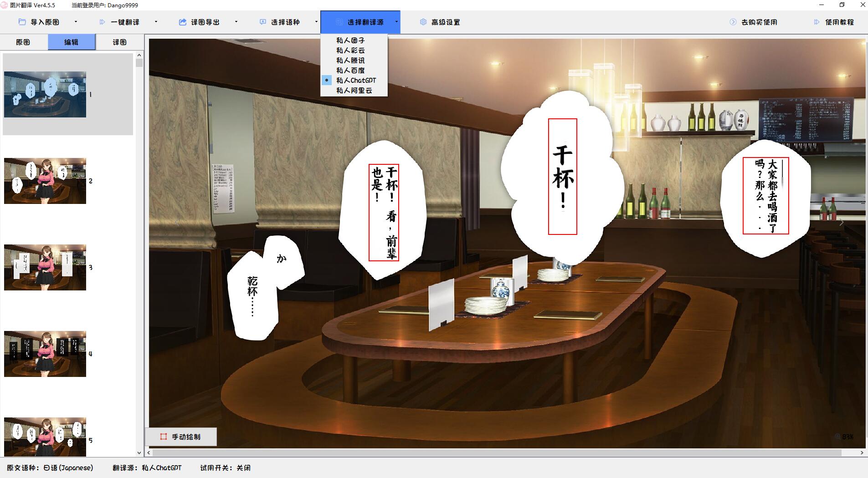Screen dimensions: 868x478
Task: Select 私人阿里云 in the source list
Action: [354, 91]
